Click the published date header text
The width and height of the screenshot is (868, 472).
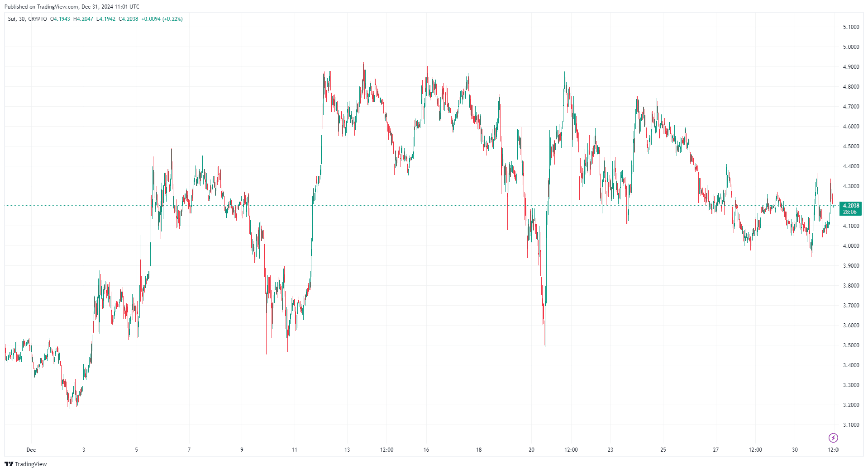pyautogui.click(x=72, y=7)
